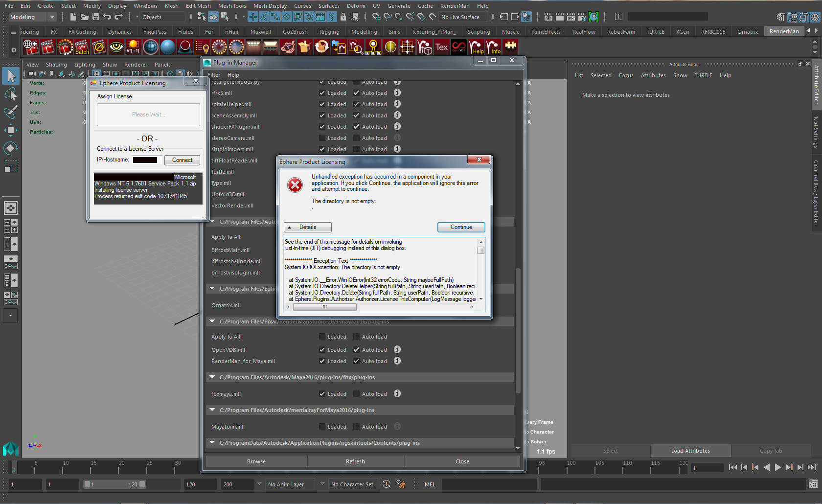Collapse the Details section of error dialog
The width and height of the screenshot is (822, 504).
click(307, 227)
